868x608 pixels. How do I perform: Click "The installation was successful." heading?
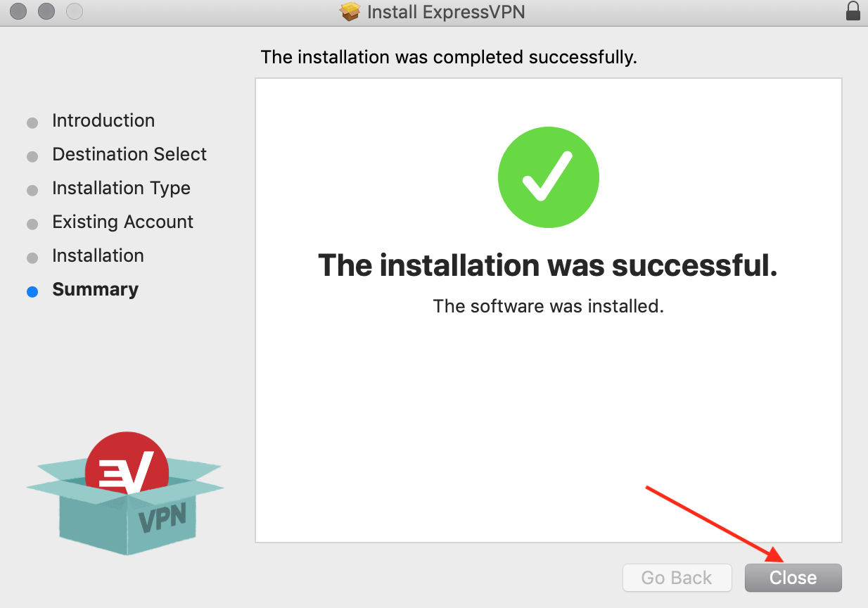pos(547,265)
